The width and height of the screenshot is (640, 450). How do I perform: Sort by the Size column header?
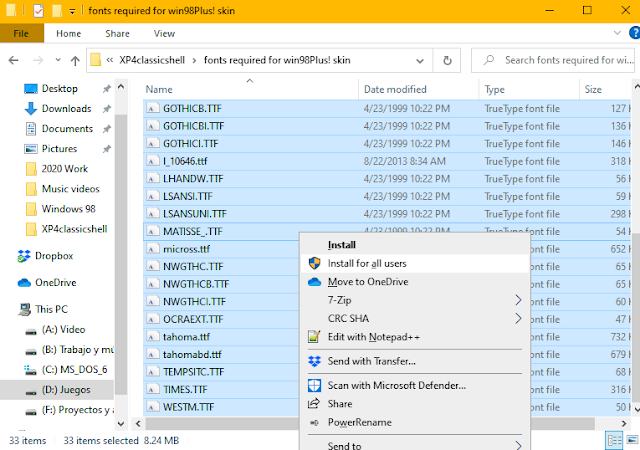coord(593,89)
